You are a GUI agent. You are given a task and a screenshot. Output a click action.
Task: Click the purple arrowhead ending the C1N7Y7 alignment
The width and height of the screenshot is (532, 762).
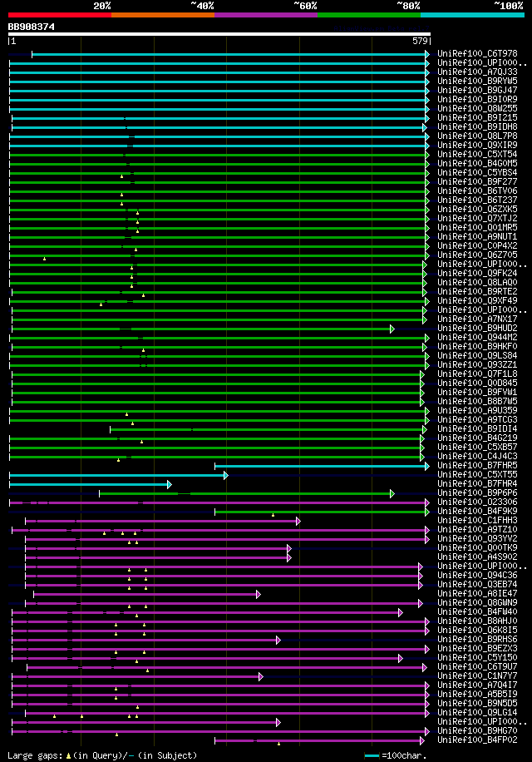[261, 676]
